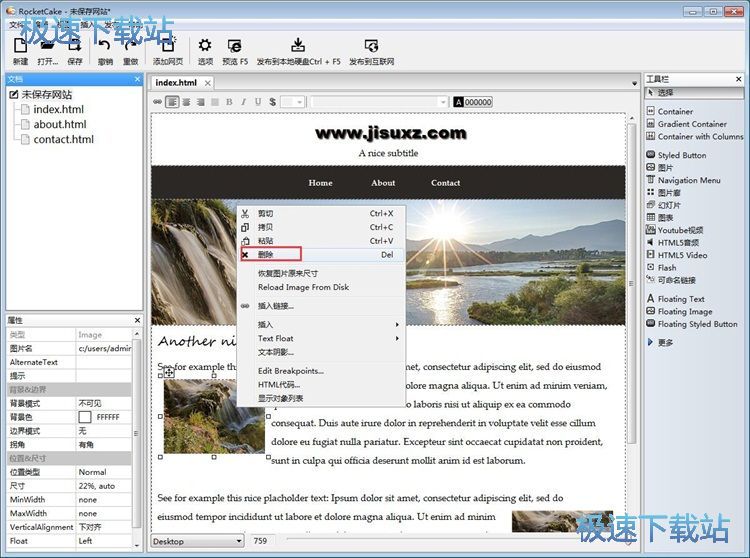Toggle bold formatting button
This screenshot has width=750, height=558.
(x=229, y=102)
